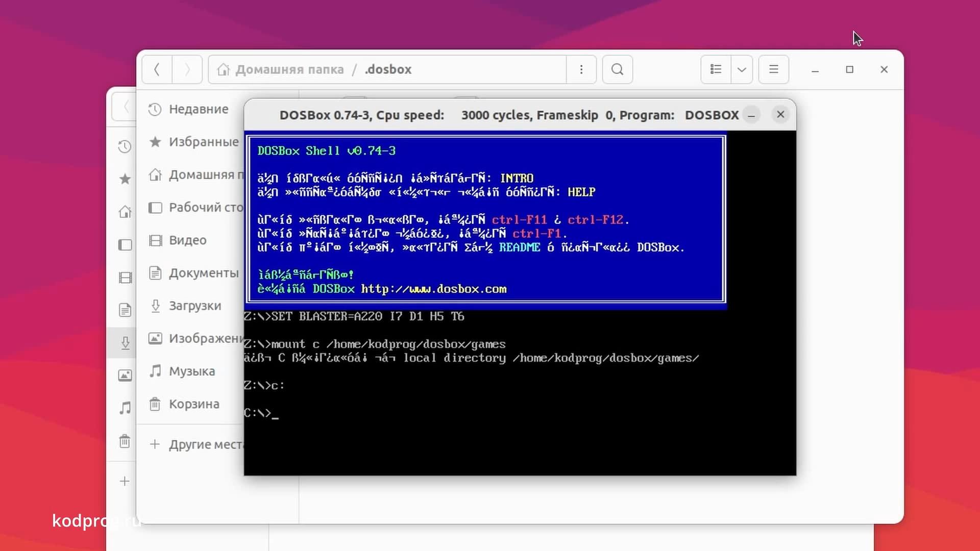
Task: Close the DOSBox window
Action: pos(780,115)
